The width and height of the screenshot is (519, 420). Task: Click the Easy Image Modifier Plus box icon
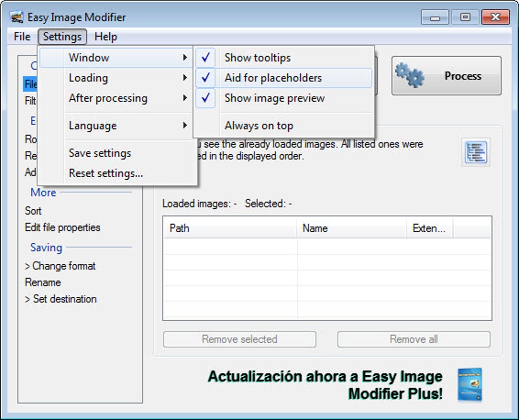(470, 385)
